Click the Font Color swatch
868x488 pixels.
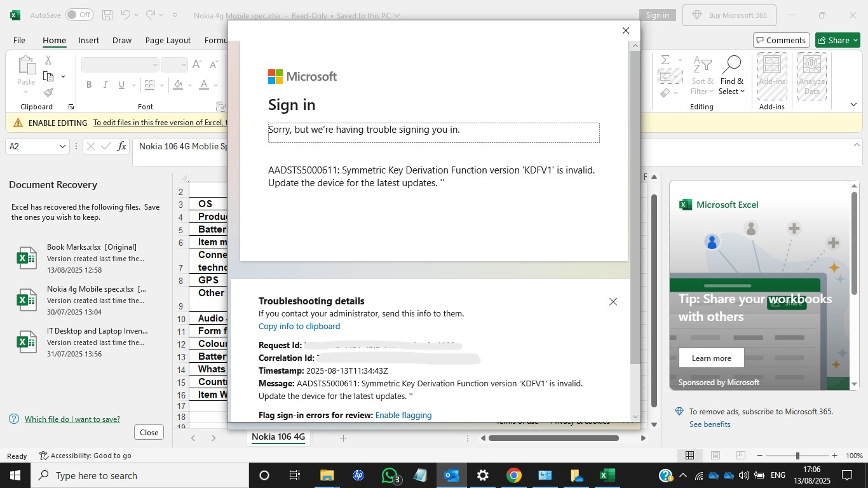point(203,85)
